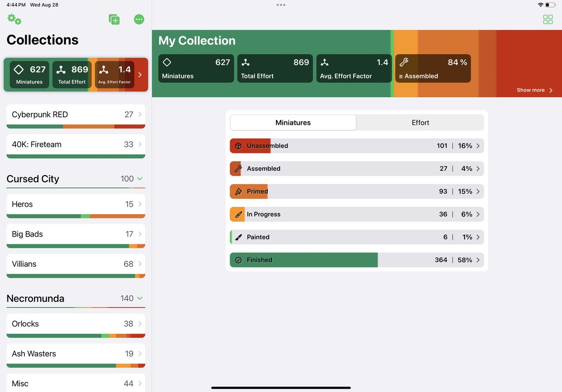This screenshot has width=562, height=392.
Task: Tap the 58% Finished percentage
Action: (x=465, y=260)
